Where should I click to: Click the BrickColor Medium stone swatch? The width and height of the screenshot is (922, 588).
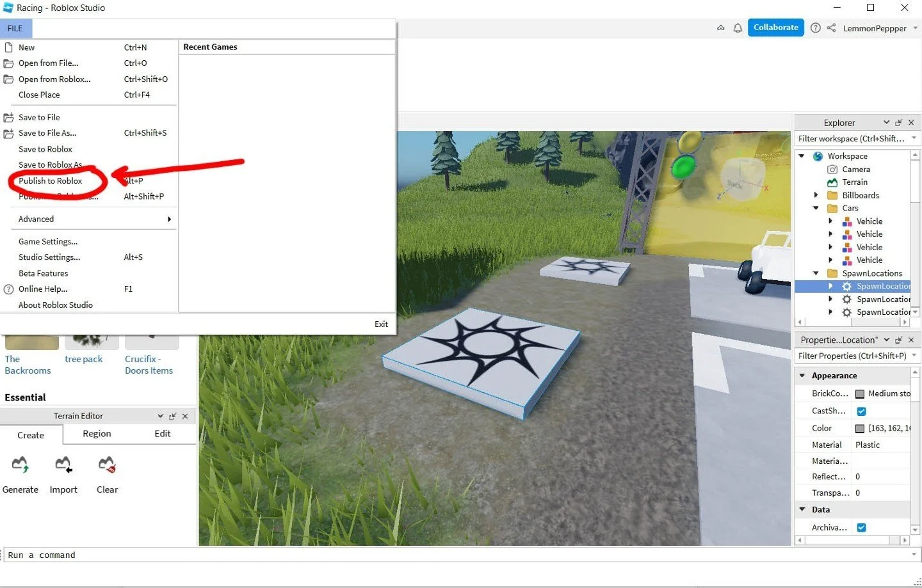pos(860,394)
